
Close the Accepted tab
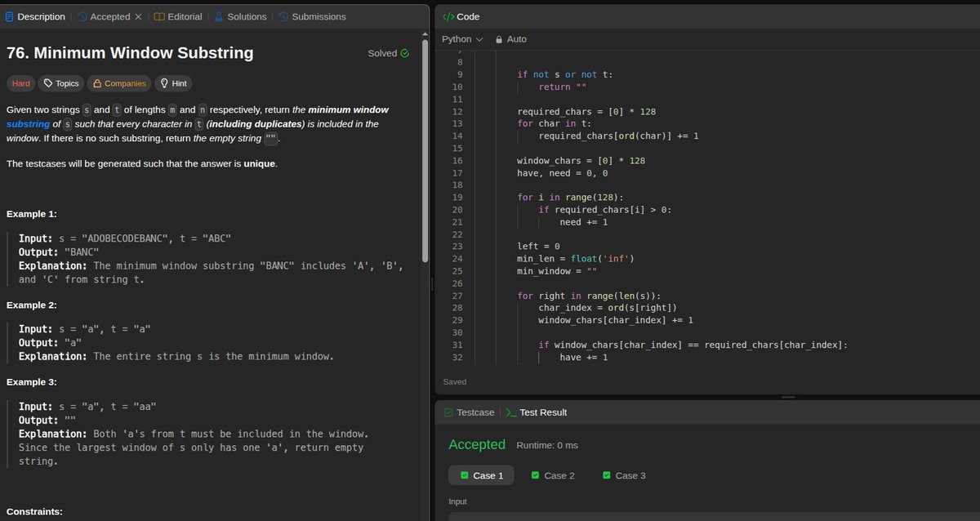[x=138, y=16]
